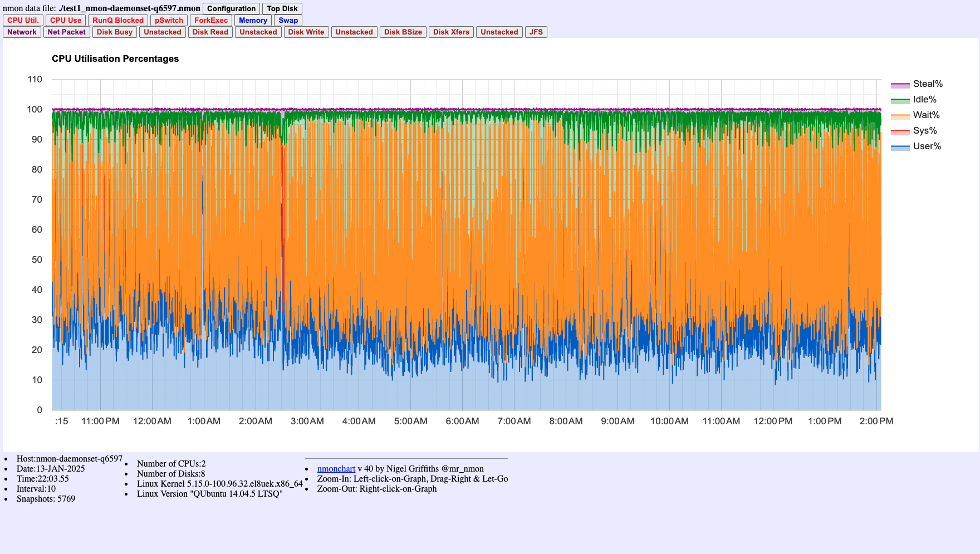
Task: View the ForkExec statistics chart
Action: (x=210, y=20)
